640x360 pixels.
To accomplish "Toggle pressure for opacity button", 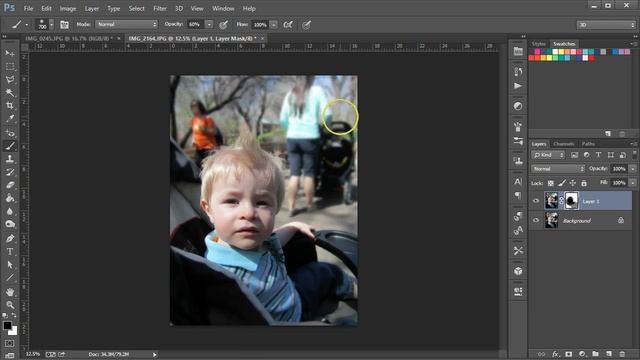I will tap(223, 24).
